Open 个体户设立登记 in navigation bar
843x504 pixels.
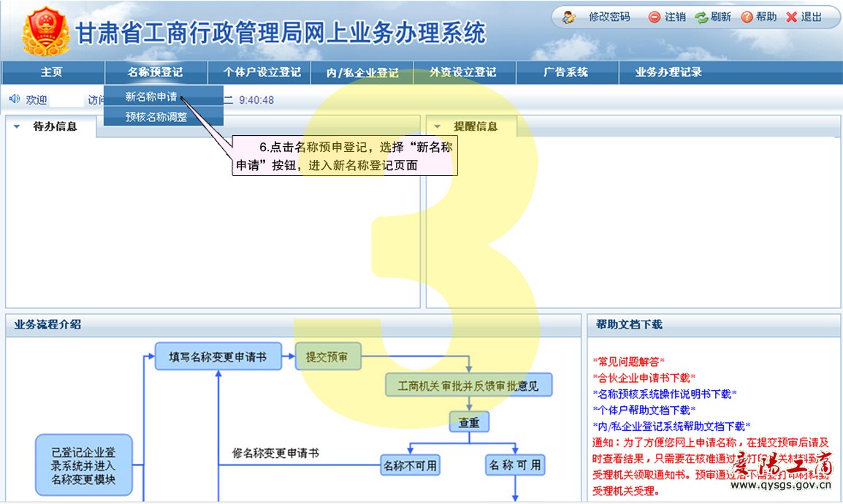[262, 72]
